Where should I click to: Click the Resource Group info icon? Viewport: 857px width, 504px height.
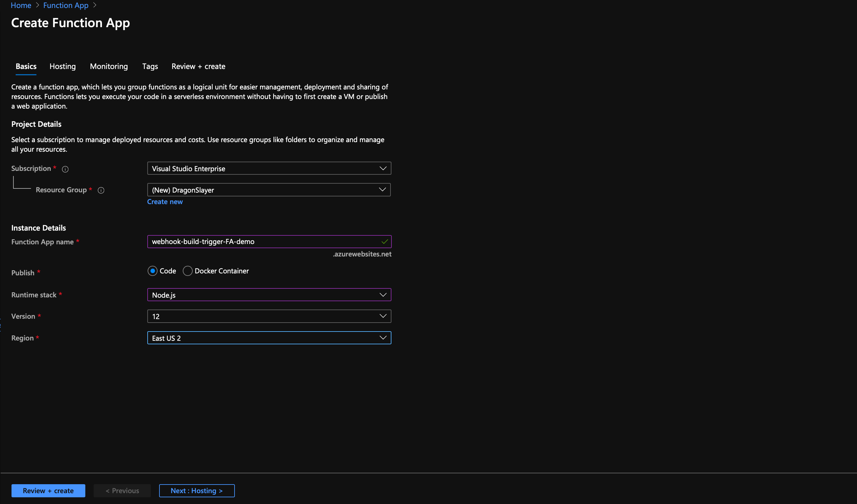click(x=101, y=190)
